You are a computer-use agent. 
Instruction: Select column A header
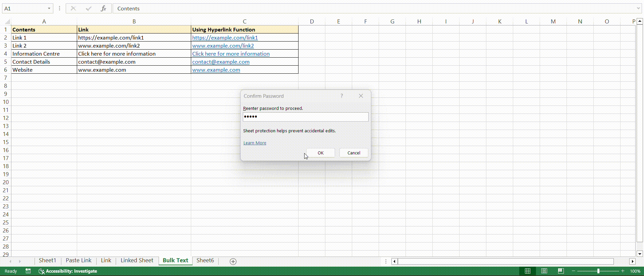(x=44, y=21)
